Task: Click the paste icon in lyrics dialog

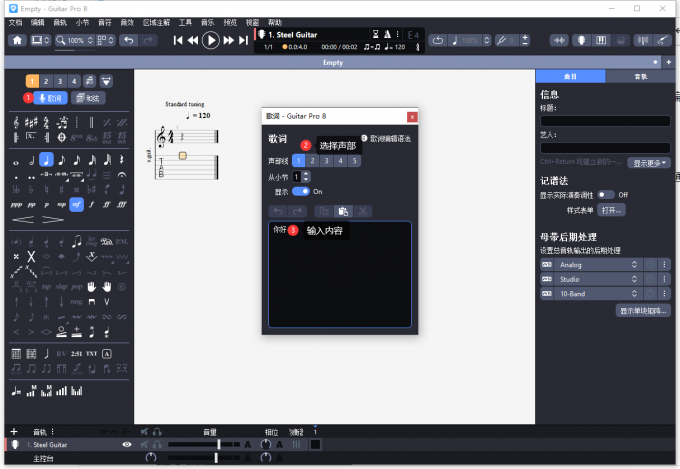Action: click(342, 211)
